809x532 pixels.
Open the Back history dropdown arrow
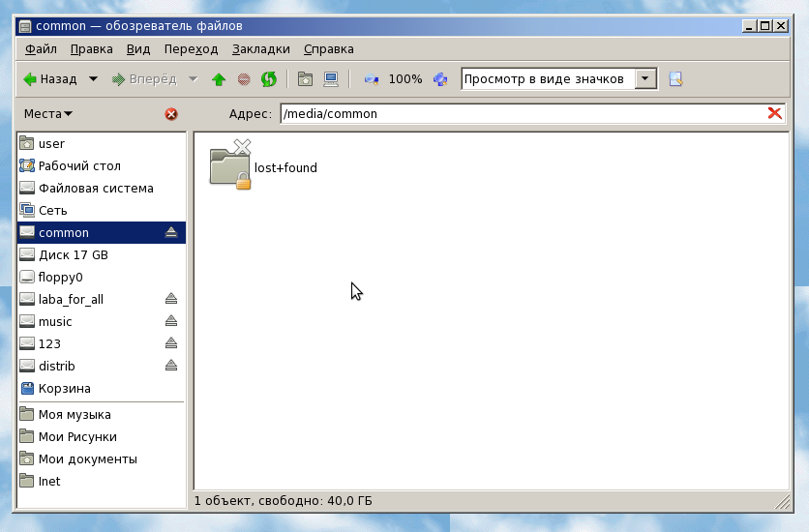(x=93, y=79)
